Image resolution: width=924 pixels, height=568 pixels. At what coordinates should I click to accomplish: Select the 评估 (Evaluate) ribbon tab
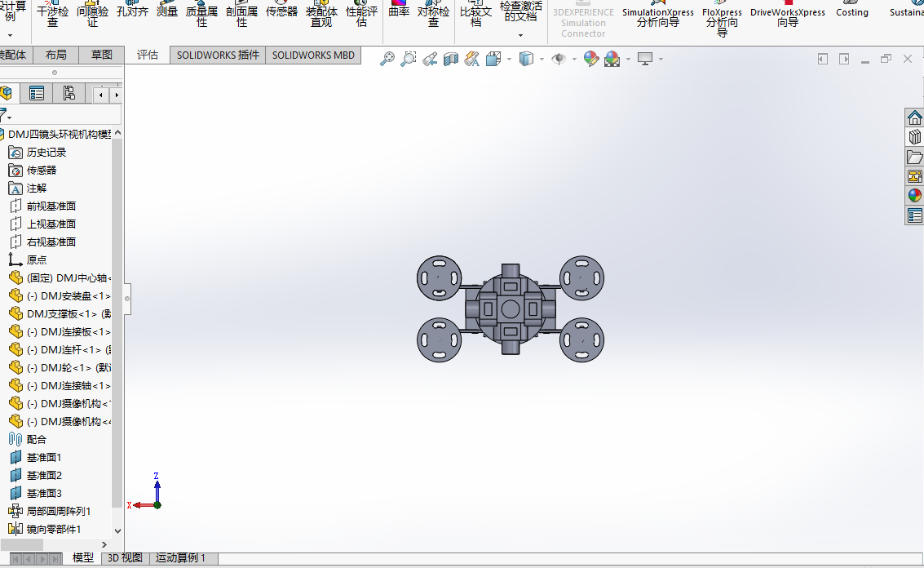148,55
